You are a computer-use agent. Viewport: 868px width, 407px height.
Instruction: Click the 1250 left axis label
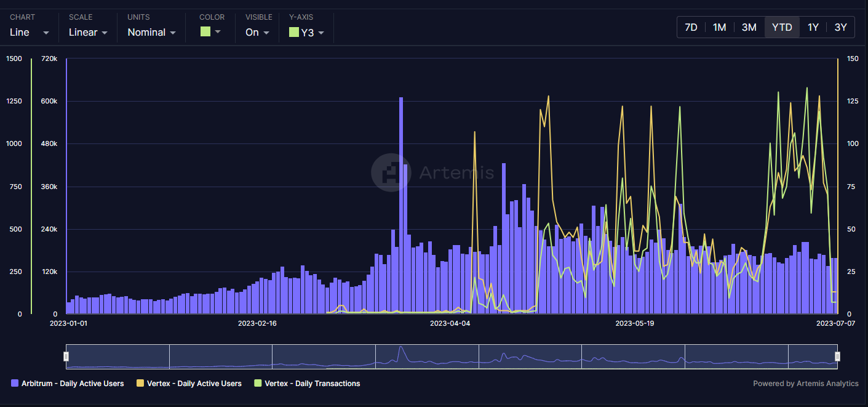14,101
